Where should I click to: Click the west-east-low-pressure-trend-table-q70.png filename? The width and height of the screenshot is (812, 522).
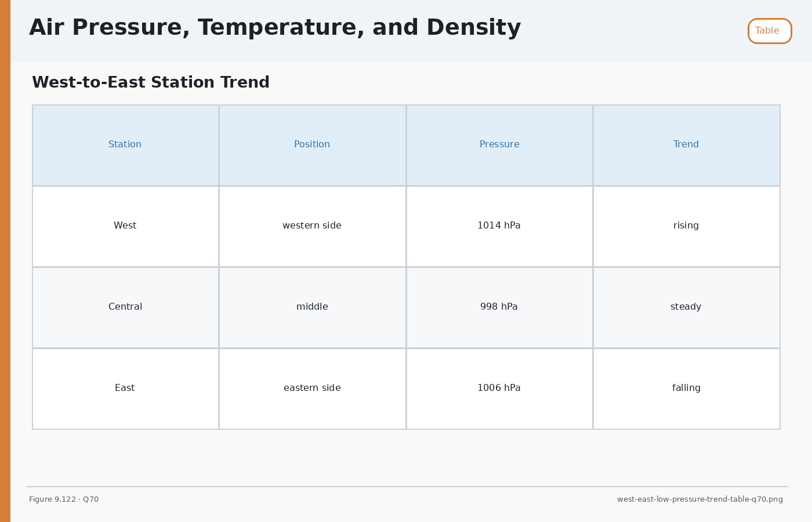click(x=700, y=499)
